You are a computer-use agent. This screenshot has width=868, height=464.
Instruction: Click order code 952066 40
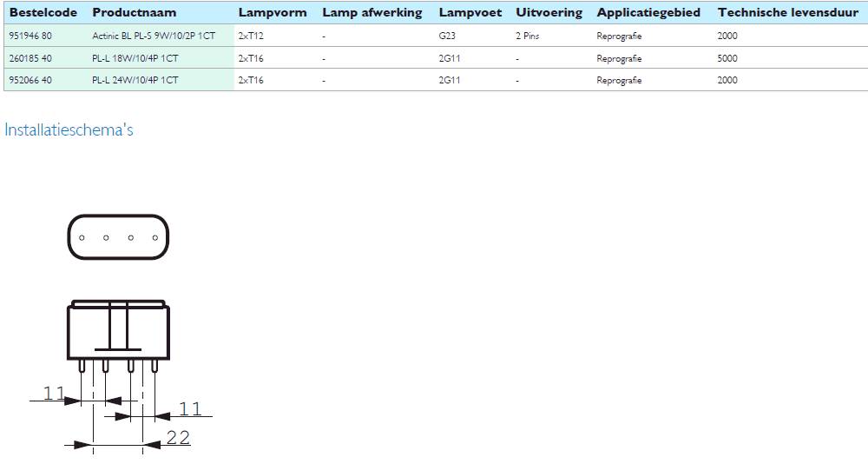tap(30, 80)
